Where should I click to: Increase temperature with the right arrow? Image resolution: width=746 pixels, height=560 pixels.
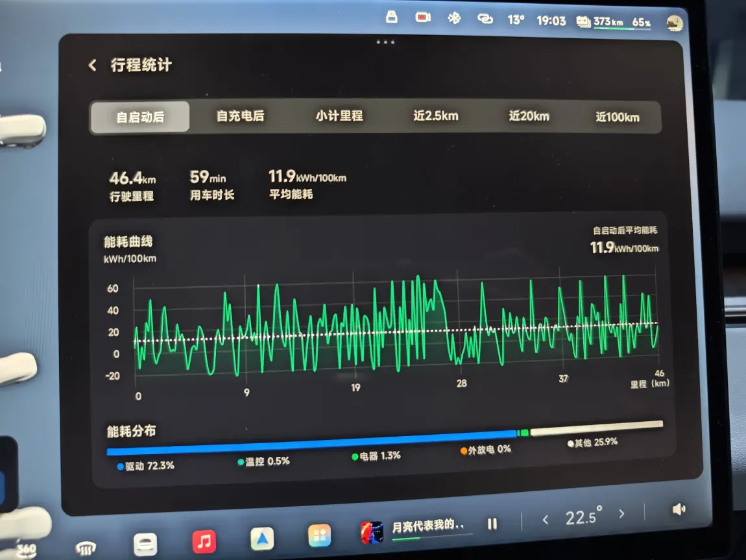(x=621, y=514)
